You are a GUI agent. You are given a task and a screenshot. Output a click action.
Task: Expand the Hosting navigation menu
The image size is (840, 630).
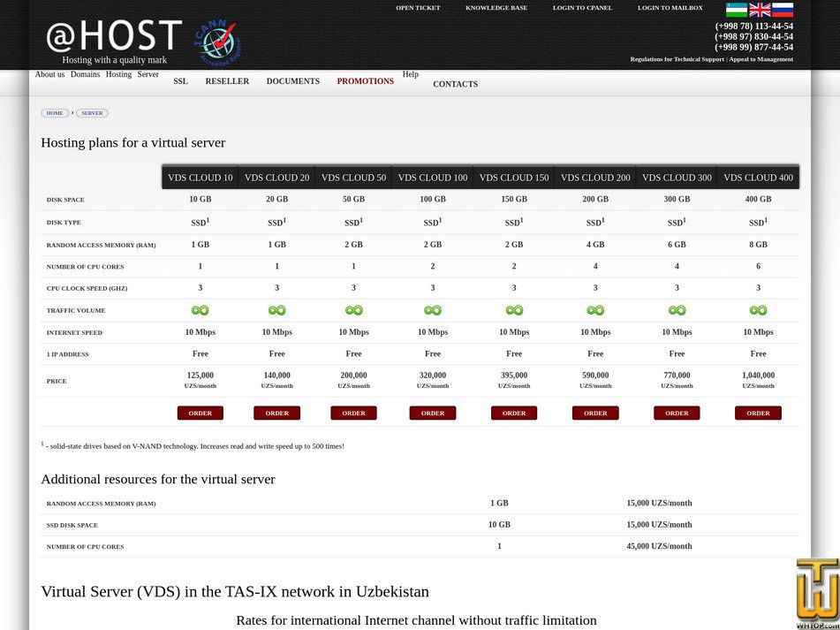[118, 74]
